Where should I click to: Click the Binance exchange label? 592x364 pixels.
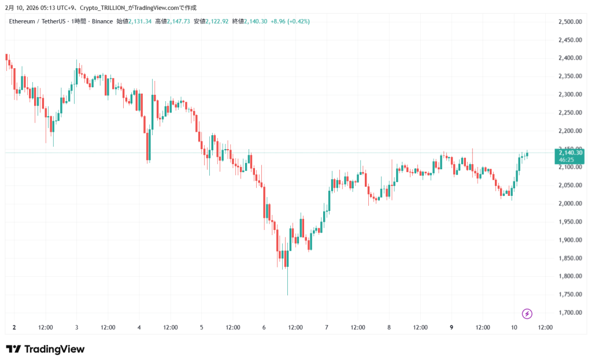coord(101,21)
